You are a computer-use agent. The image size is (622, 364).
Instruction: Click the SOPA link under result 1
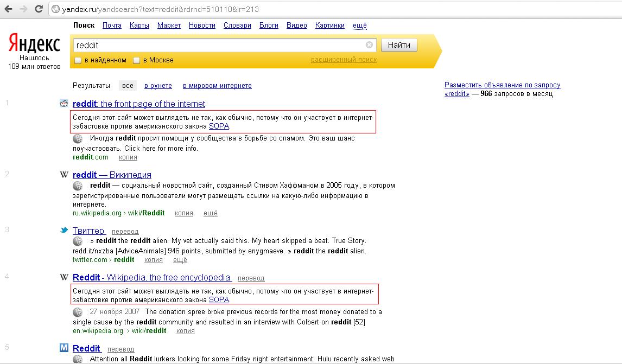point(219,126)
